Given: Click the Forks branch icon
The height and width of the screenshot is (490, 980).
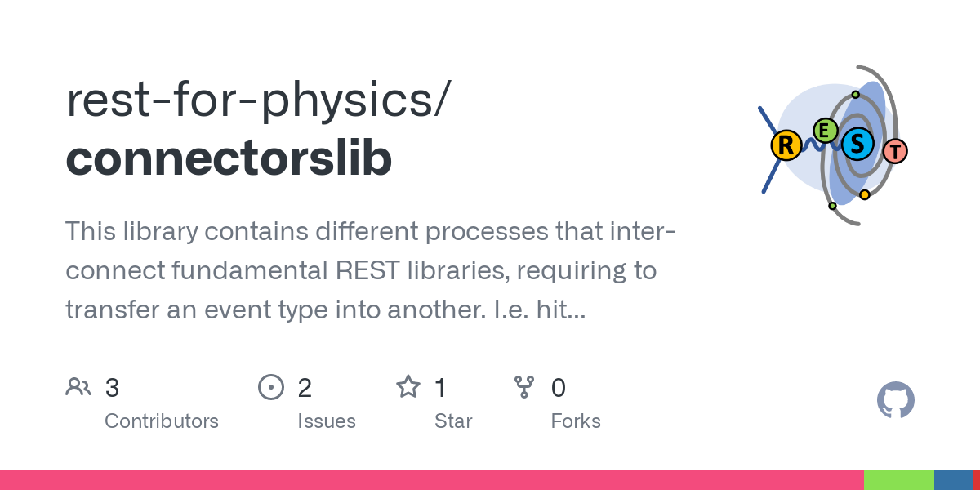Looking at the screenshot, I should point(523,386).
